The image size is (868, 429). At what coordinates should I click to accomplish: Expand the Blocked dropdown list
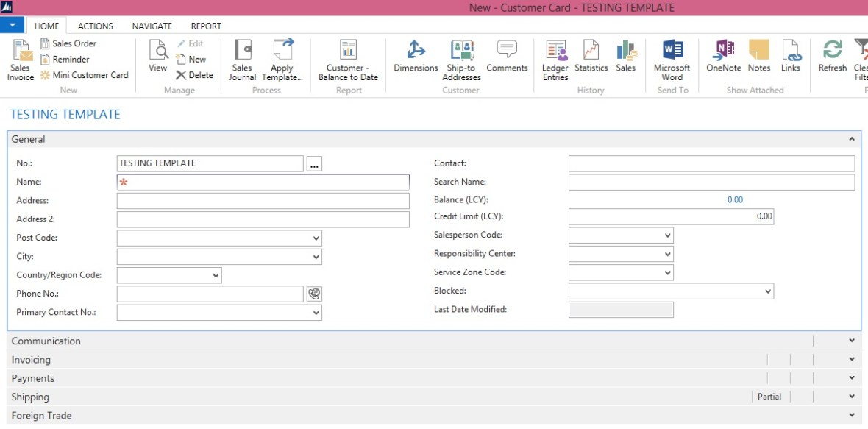click(x=768, y=291)
